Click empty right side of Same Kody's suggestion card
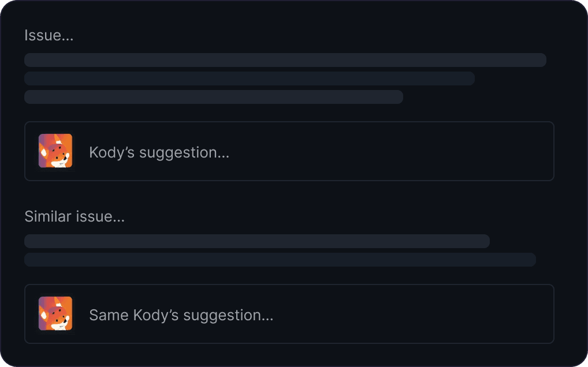588x367 pixels. 433,314
